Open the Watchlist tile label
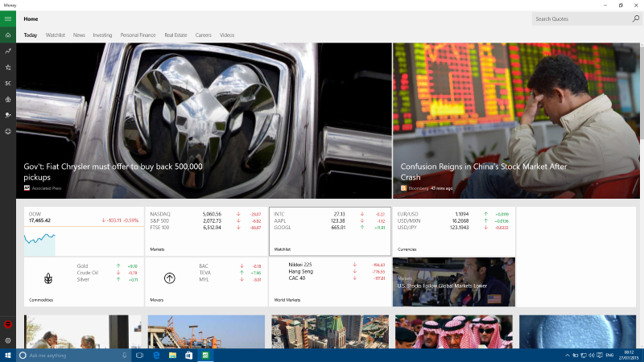644x362 pixels. tap(283, 249)
